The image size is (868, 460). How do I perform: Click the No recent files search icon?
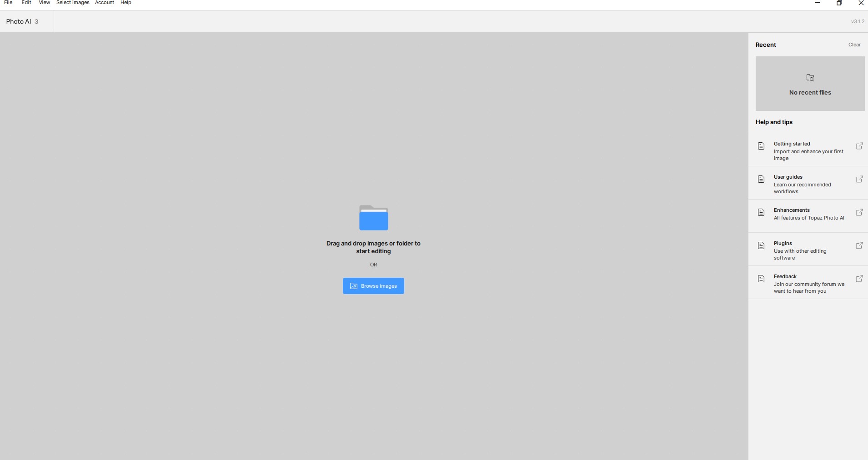tap(810, 78)
